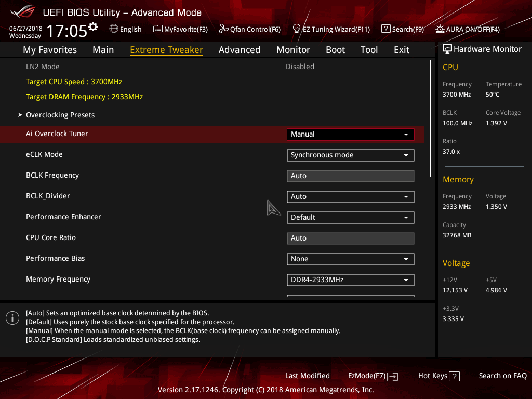532x399 pixels.
Task: Click the +3.3V reading 3.335 V
Action: point(453,319)
